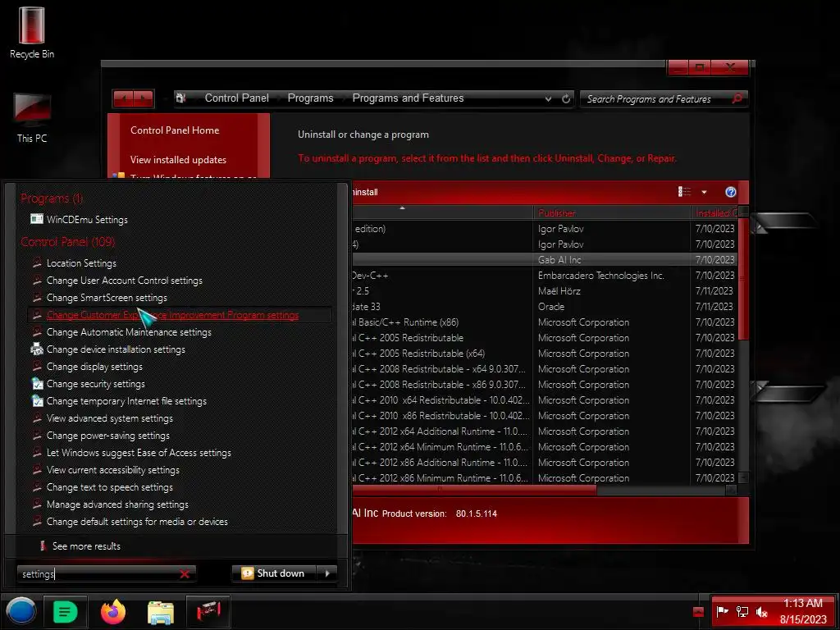The width and height of the screenshot is (840, 630).
Task: Open Change Automatic Maintenance settings
Action: click(129, 332)
